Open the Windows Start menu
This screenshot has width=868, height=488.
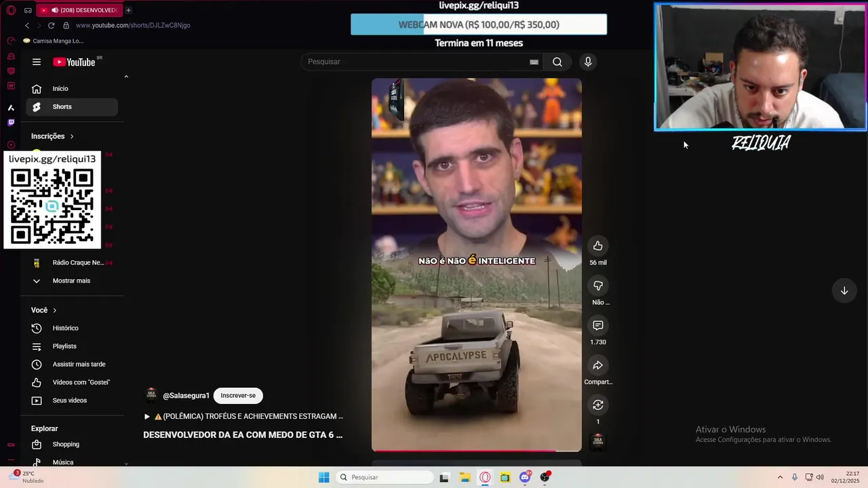324,477
